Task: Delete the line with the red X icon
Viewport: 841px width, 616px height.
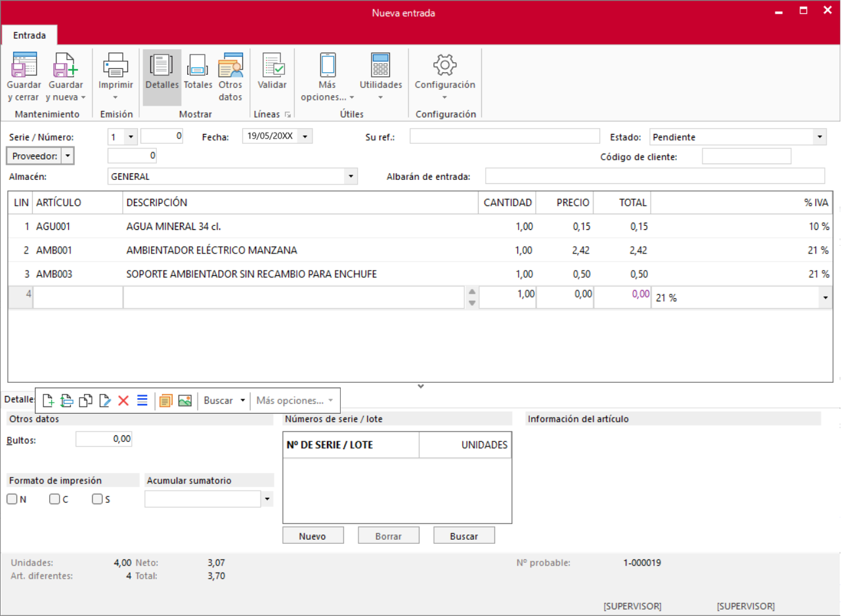Action: tap(123, 401)
